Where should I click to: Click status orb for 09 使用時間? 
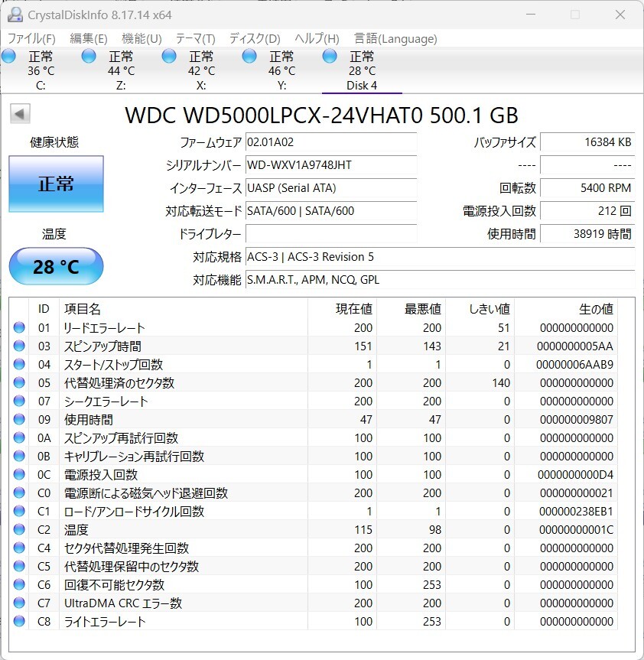(19, 419)
